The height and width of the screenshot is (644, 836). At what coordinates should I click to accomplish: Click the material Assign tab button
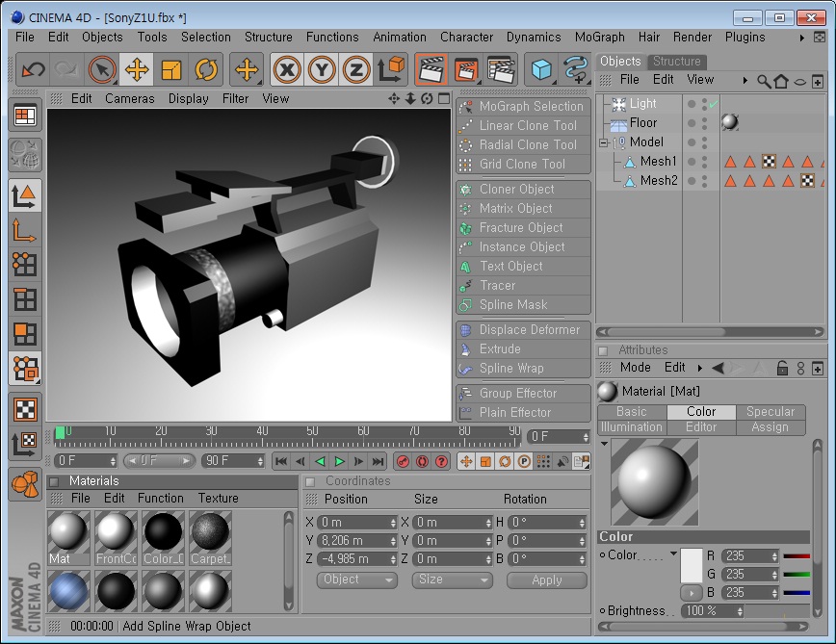coord(771,427)
